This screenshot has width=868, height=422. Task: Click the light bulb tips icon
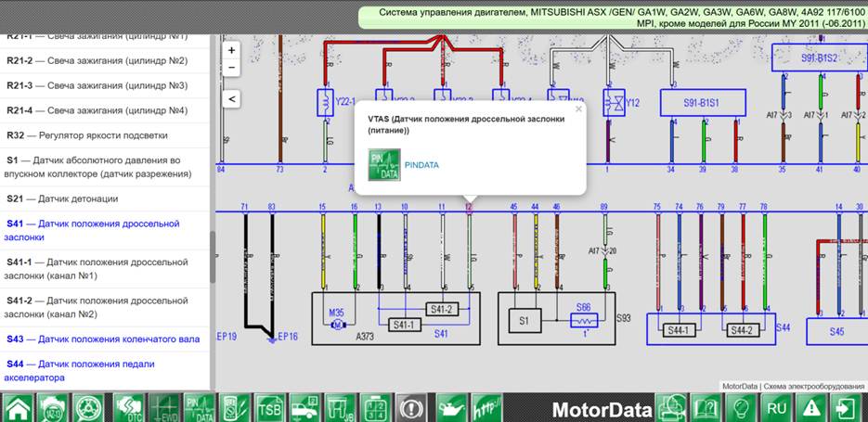(741, 409)
